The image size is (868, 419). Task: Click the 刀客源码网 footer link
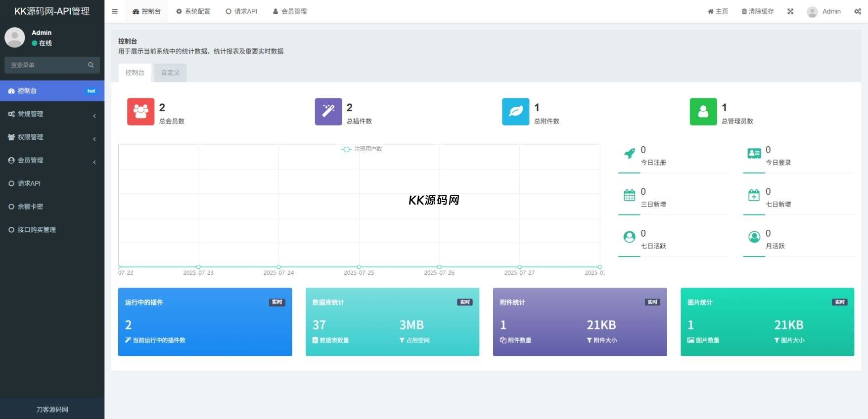click(x=52, y=410)
